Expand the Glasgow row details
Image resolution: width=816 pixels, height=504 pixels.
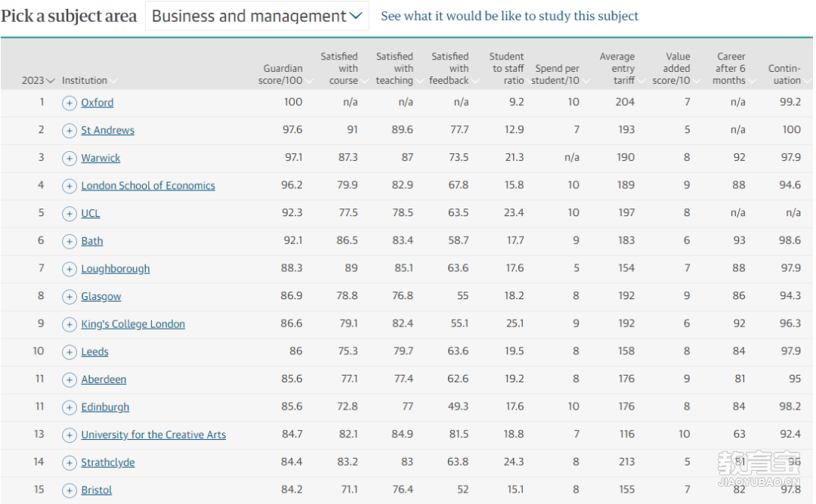(70, 297)
